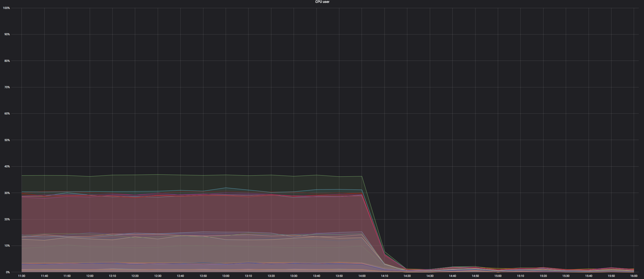
Task: Select the 14:00 time axis label
Action: [362, 276]
